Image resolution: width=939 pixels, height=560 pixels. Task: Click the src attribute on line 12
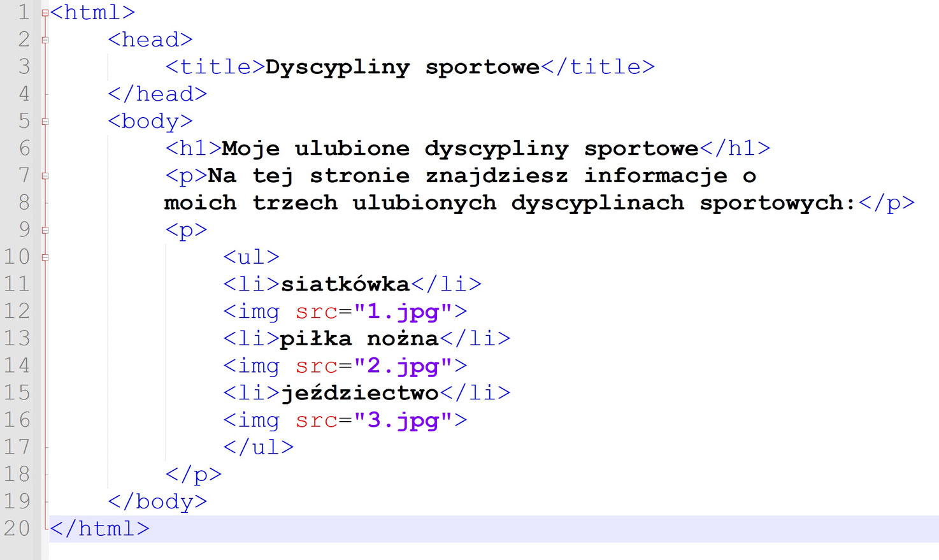coord(316,312)
